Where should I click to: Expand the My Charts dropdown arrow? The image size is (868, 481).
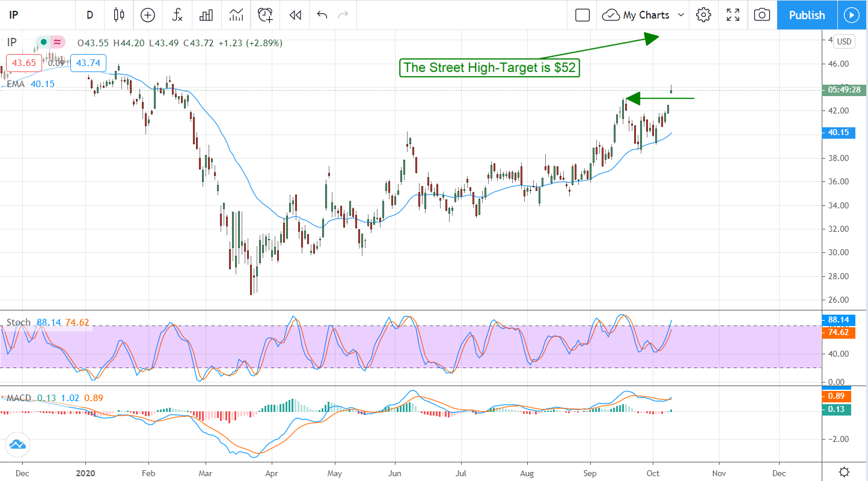(x=681, y=15)
